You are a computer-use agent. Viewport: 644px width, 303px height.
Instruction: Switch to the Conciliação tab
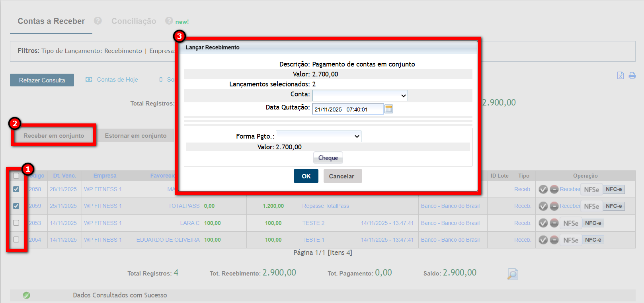click(134, 21)
